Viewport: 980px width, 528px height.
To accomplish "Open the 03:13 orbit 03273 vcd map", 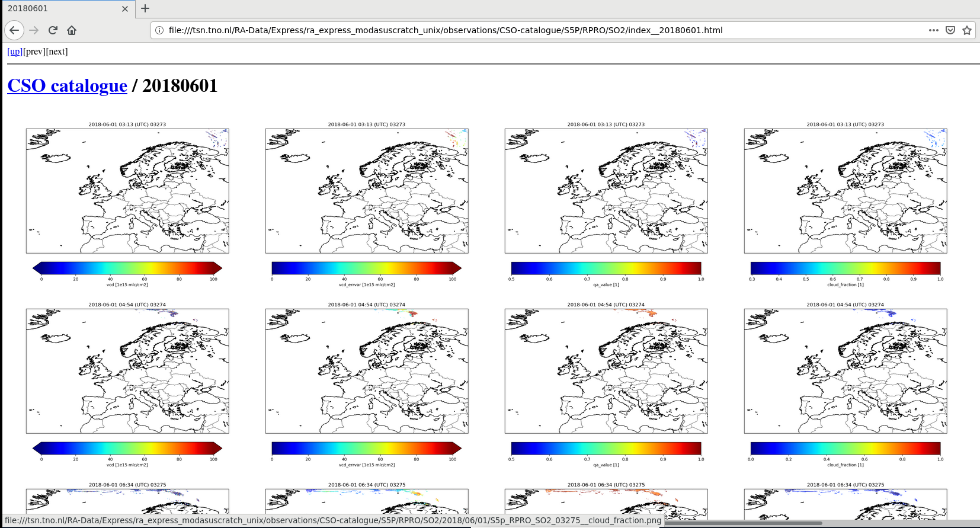I will 127,191.
